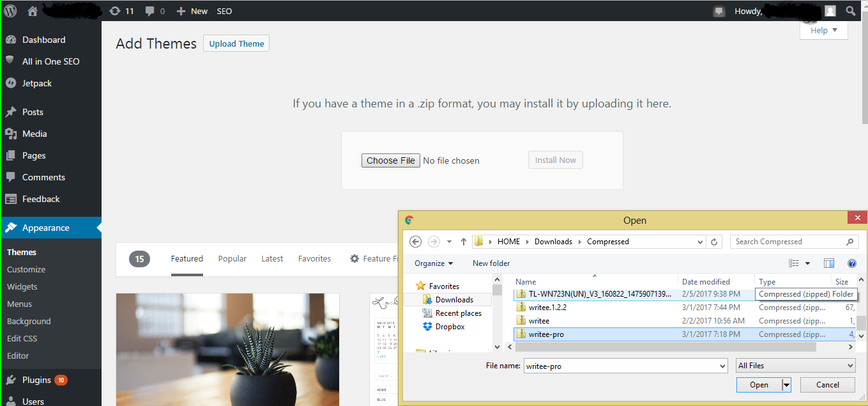Viewport: 868px width, 406px height.
Task: Click the Cancel button in dialog
Action: click(x=828, y=384)
